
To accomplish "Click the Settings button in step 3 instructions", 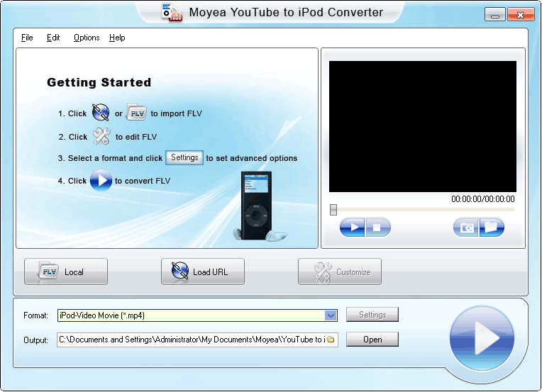I will [x=184, y=157].
